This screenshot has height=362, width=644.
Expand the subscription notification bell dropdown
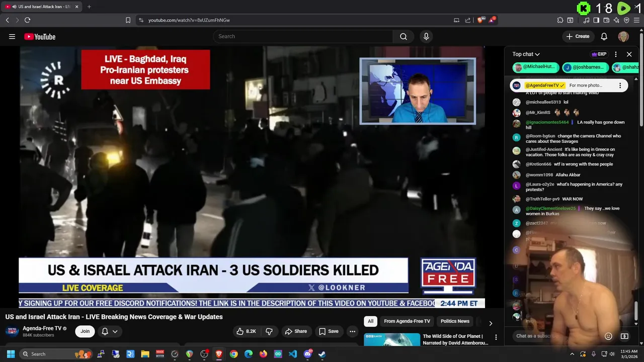[x=109, y=331]
